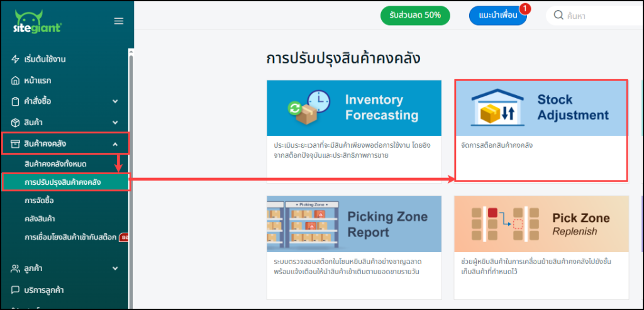Click the clipboard icon beside คำสั่งซื้อ
This screenshot has height=310, width=644.
[x=16, y=101]
